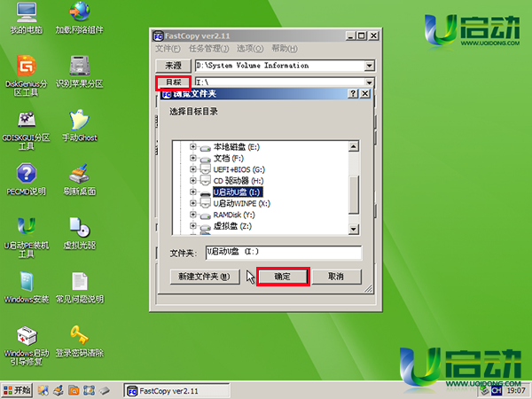Click the third quick launch icon with the orange folder
This screenshot has height=399, width=532.
tap(74, 390)
